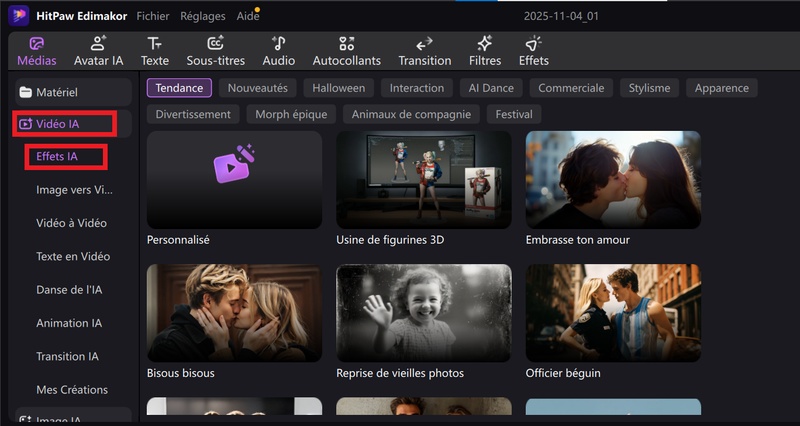Select Texte en Vidéo in sidebar

[73, 256]
